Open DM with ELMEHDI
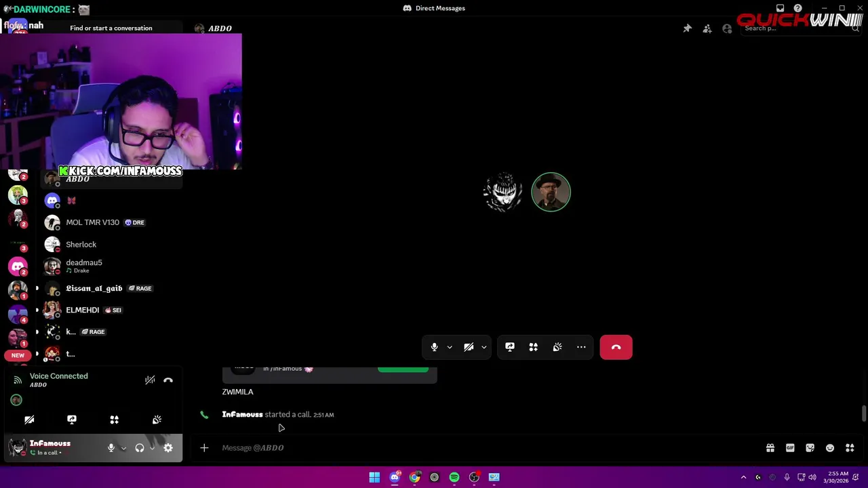This screenshot has height=488, width=868. pos(111,310)
